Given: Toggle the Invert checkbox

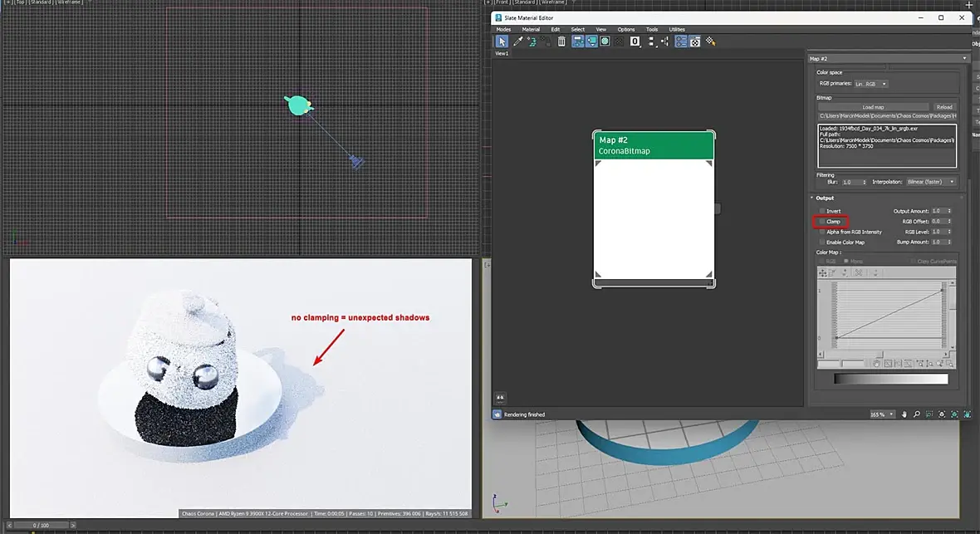Looking at the screenshot, I should [822, 211].
